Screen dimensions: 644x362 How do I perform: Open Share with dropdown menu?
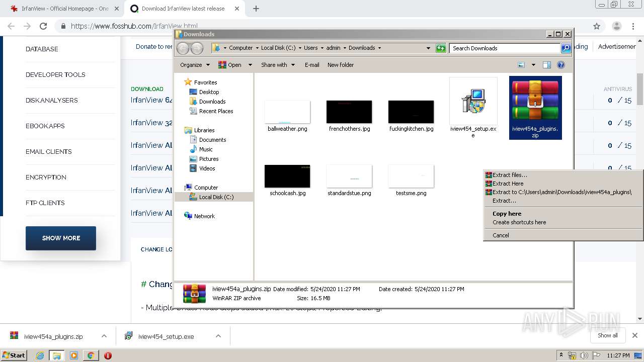pyautogui.click(x=278, y=65)
